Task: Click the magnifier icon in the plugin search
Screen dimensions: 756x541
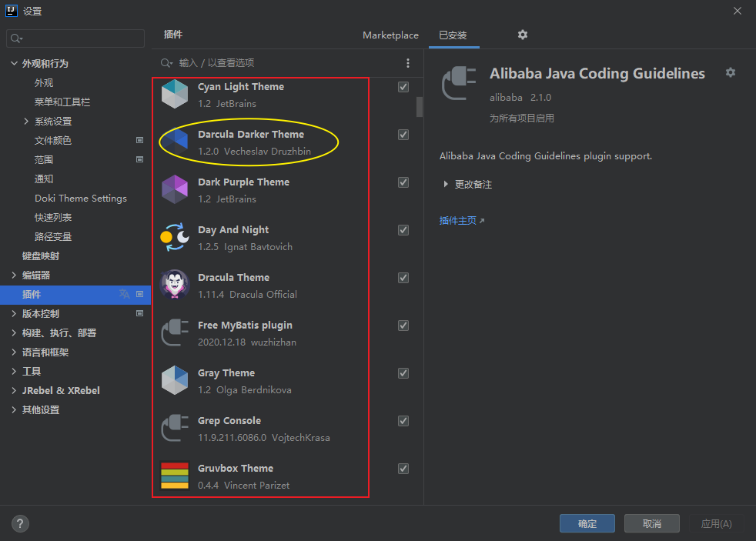Action: (x=166, y=63)
